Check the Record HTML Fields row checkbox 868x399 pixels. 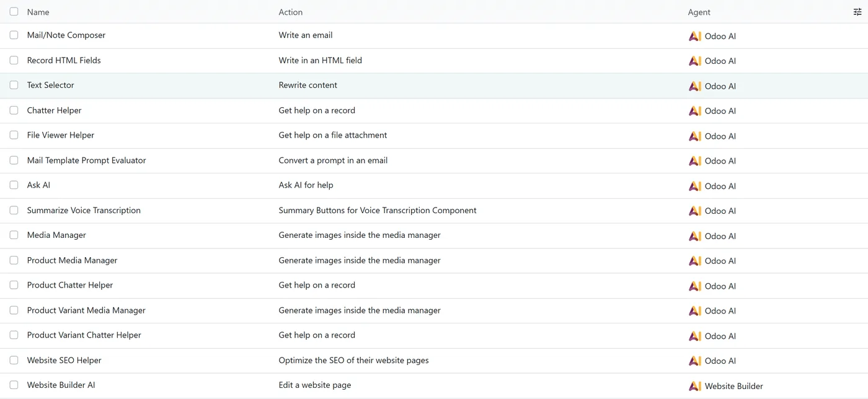tap(14, 60)
